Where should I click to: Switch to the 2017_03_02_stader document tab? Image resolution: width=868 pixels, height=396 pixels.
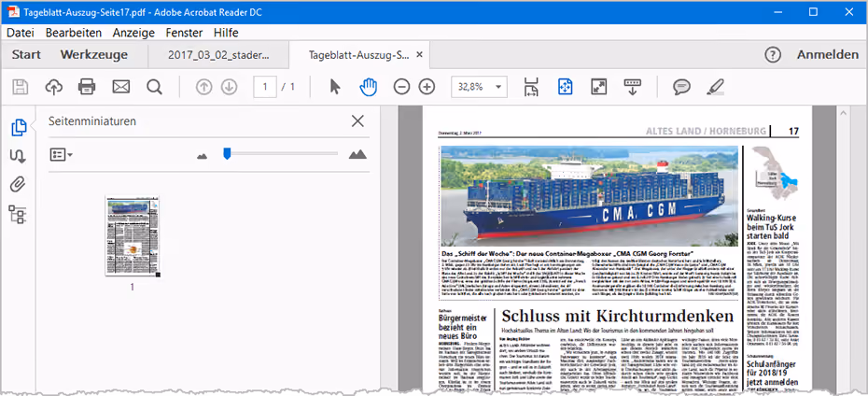[218, 55]
